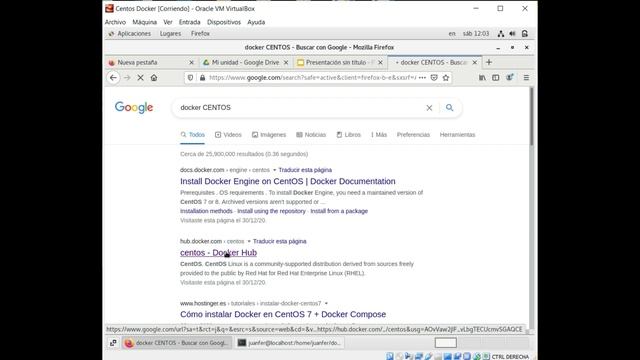Open VirtualBox Máquina menu
Image resolution: width=640 pixels, height=360 pixels.
[x=144, y=22]
